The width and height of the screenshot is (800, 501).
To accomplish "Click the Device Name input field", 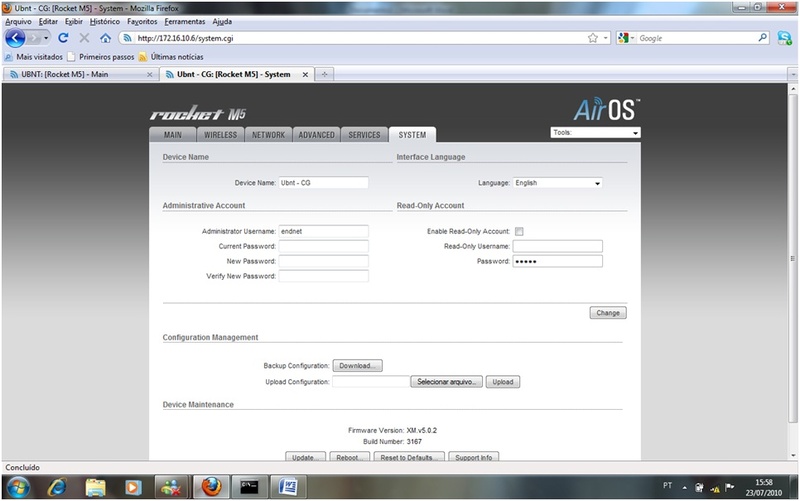I will [x=323, y=183].
